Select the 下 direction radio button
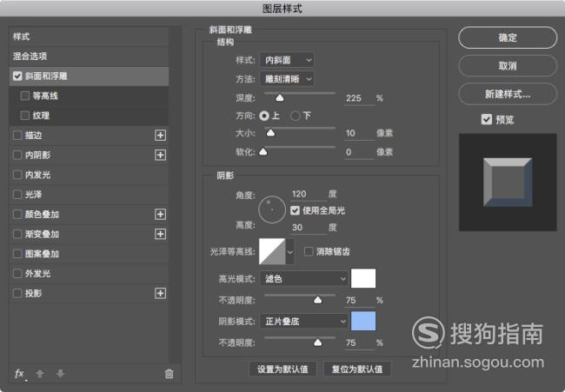The image size is (565, 392). tap(296, 116)
